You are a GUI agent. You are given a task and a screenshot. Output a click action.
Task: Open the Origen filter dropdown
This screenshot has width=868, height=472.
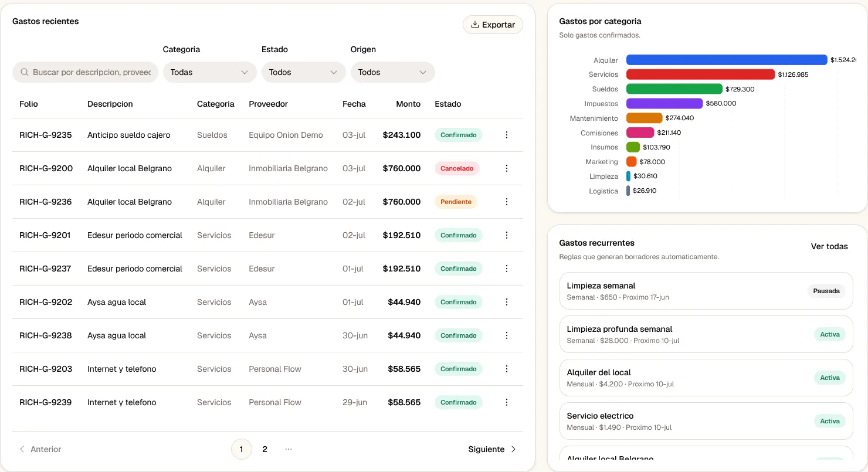(393, 72)
